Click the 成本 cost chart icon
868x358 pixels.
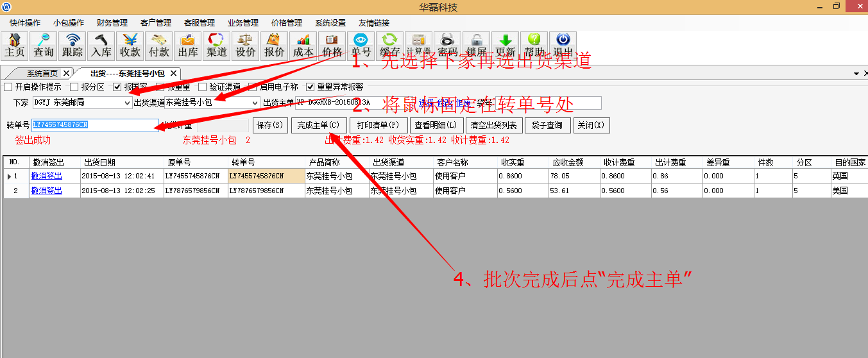click(303, 46)
